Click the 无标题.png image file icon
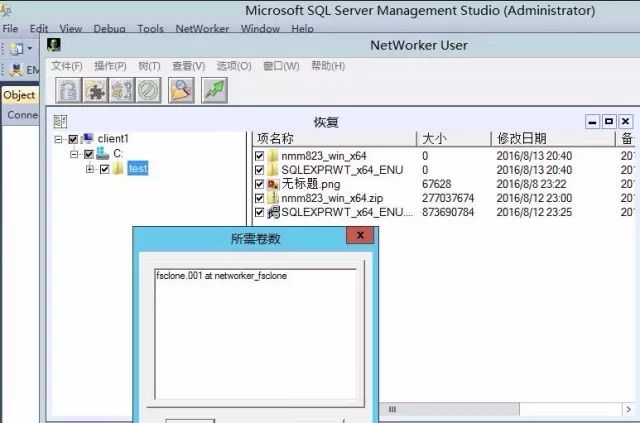Image resolution: width=640 pixels, height=423 pixels. [273, 184]
